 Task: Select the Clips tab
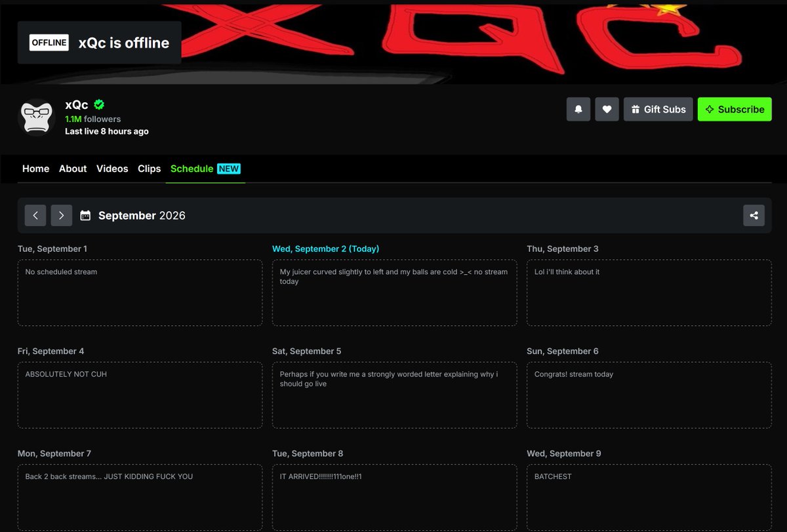150,169
